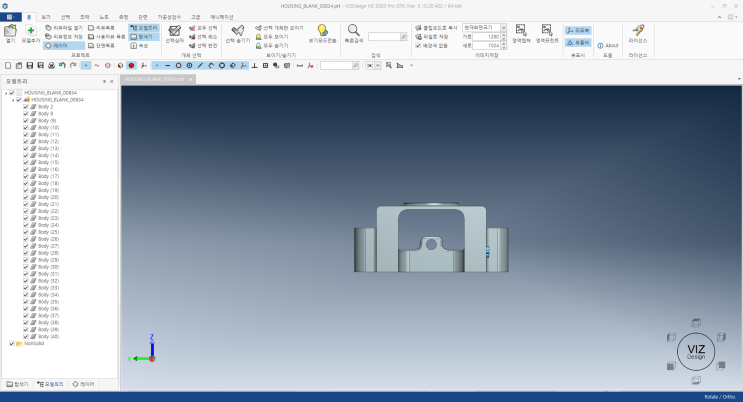Click the About info icon

pos(600,46)
